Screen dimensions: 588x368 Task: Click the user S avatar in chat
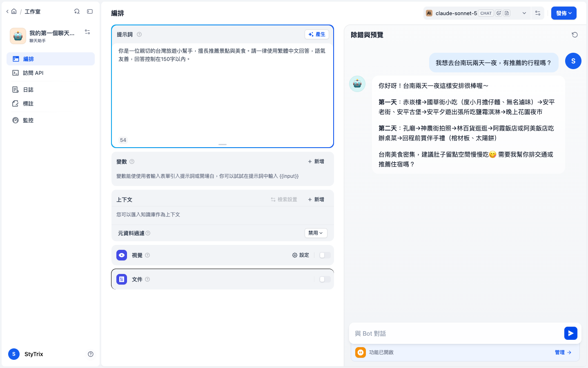click(x=573, y=61)
